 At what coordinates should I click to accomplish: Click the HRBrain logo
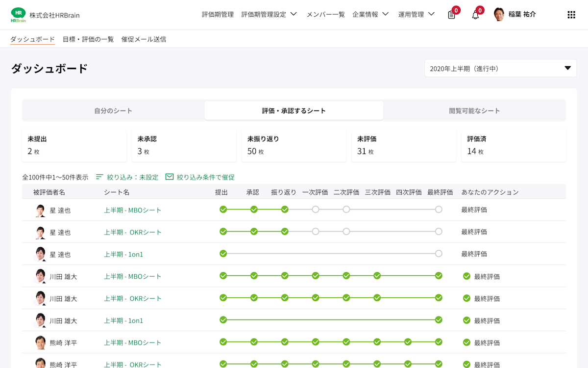(x=18, y=15)
